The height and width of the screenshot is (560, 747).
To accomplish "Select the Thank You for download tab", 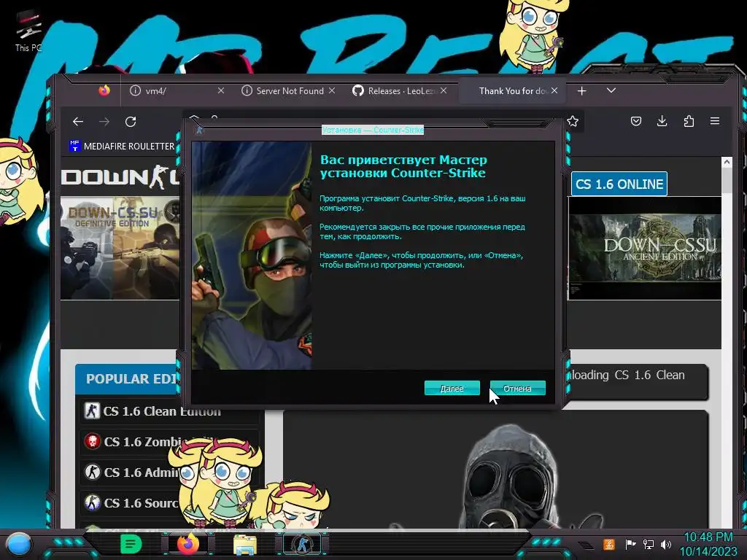I will [512, 90].
